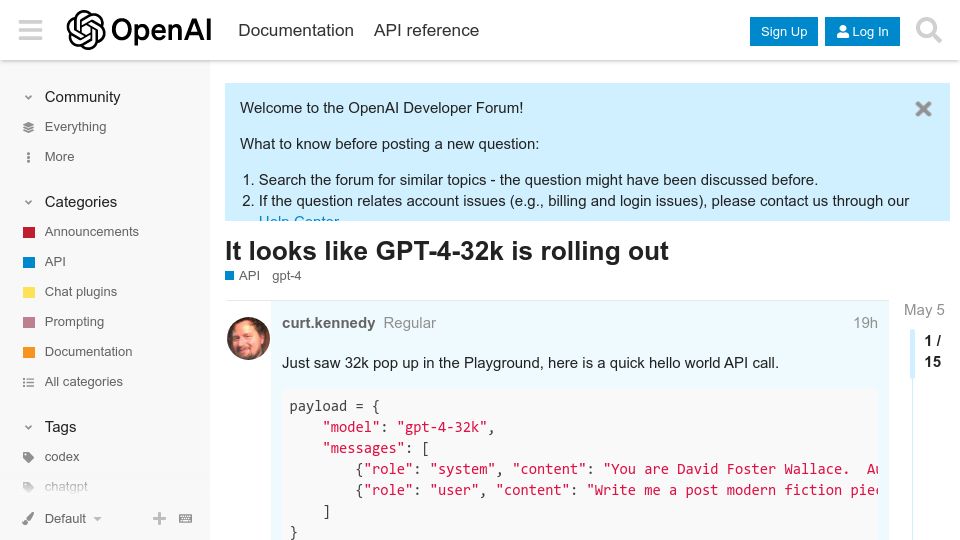
Task: Click the May 5 timeline date
Action: click(x=924, y=310)
